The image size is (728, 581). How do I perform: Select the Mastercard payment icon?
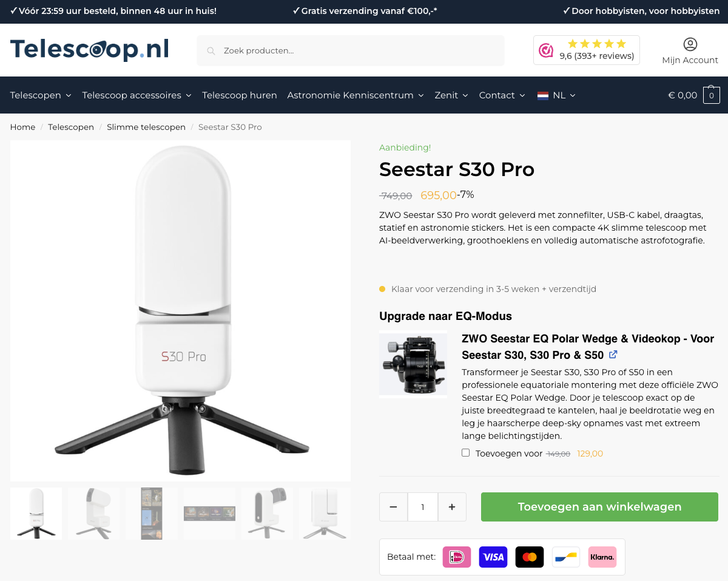[530, 557]
